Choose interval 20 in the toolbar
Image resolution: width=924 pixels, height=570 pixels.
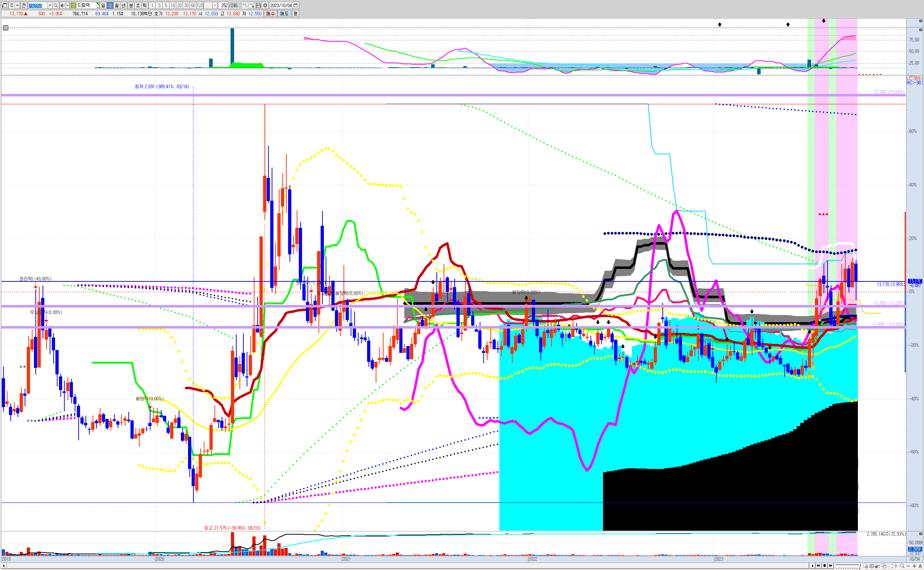point(179,5)
